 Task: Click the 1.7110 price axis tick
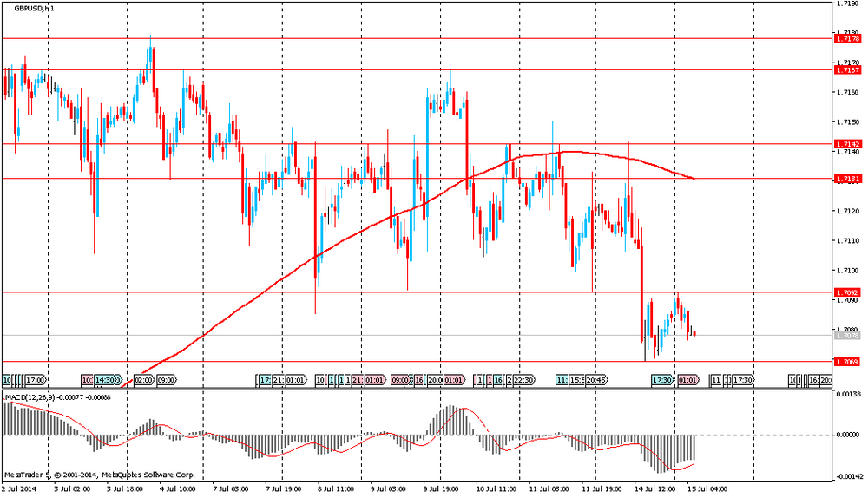(x=847, y=240)
